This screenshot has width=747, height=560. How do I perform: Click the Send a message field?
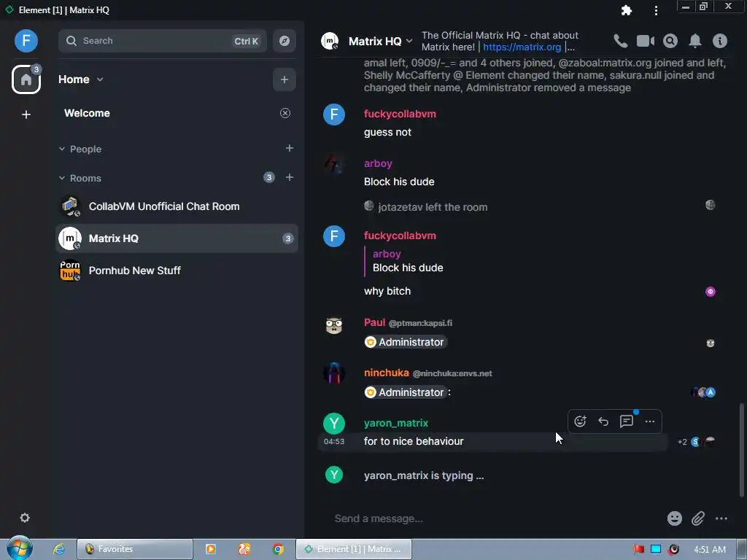pos(495,518)
